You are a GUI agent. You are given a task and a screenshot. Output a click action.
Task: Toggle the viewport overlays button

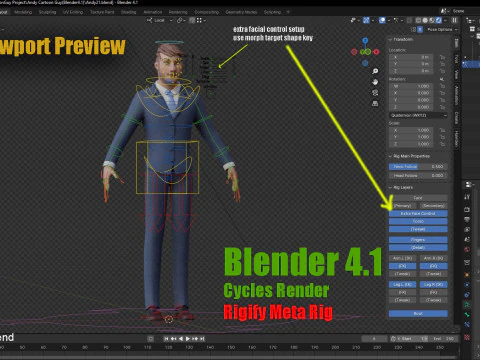382,20
